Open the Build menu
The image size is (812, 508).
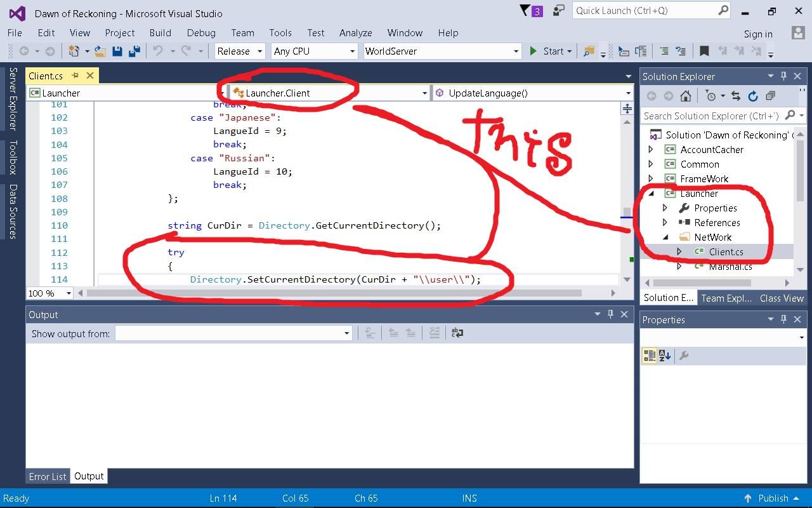[x=160, y=32]
